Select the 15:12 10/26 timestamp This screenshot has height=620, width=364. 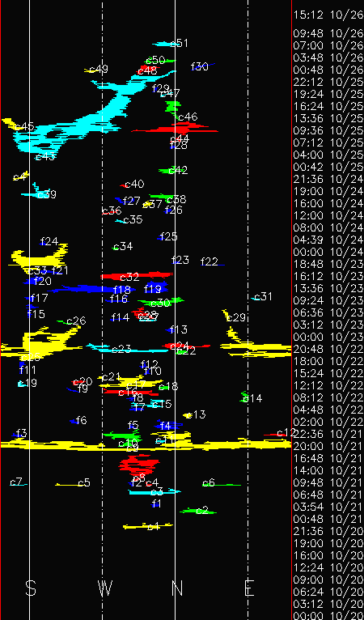tap(328, 15)
